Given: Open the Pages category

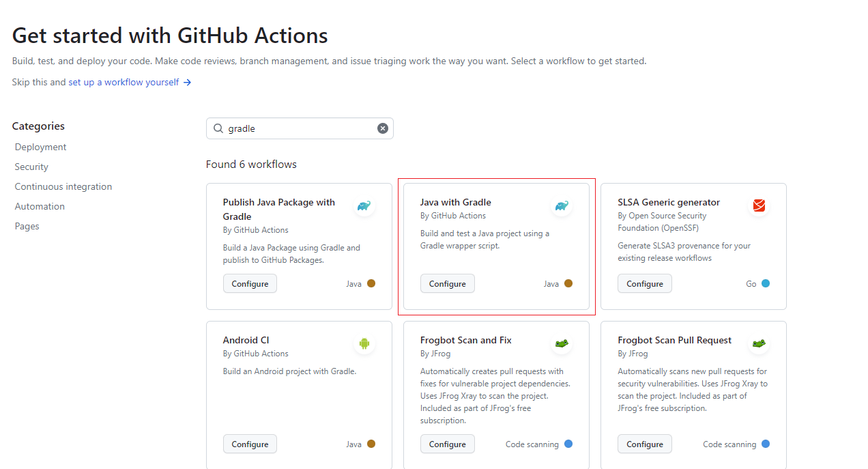Looking at the screenshot, I should pyautogui.click(x=27, y=226).
